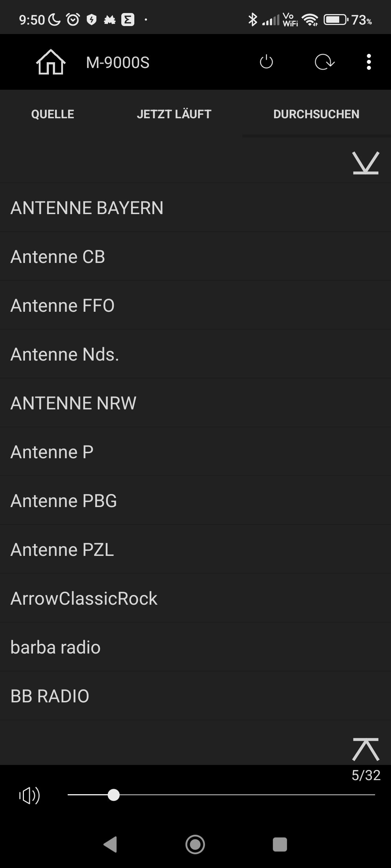Open the three-dot overflow menu
391x868 pixels.
pyautogui.click(x=369, y=62)
